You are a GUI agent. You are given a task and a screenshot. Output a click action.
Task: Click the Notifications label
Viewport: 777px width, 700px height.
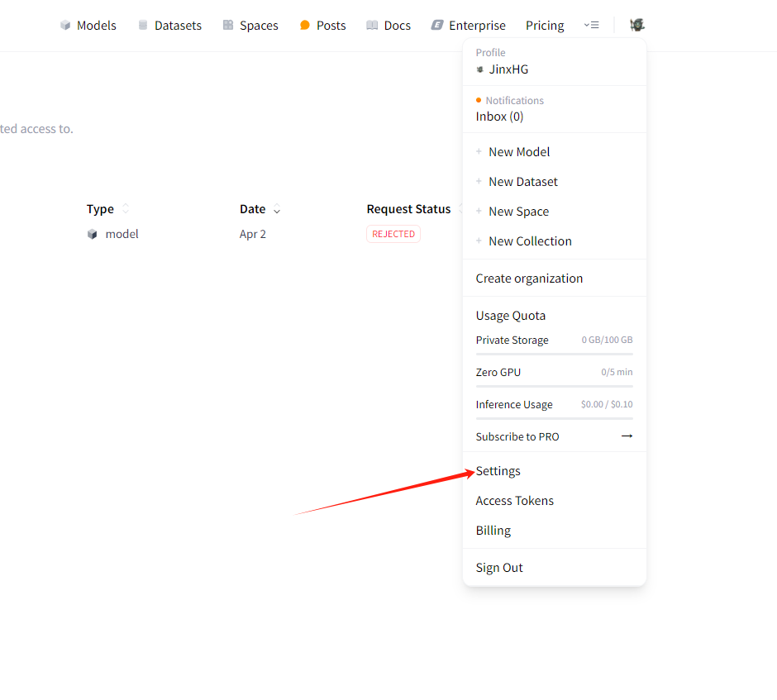pos(514,101)
